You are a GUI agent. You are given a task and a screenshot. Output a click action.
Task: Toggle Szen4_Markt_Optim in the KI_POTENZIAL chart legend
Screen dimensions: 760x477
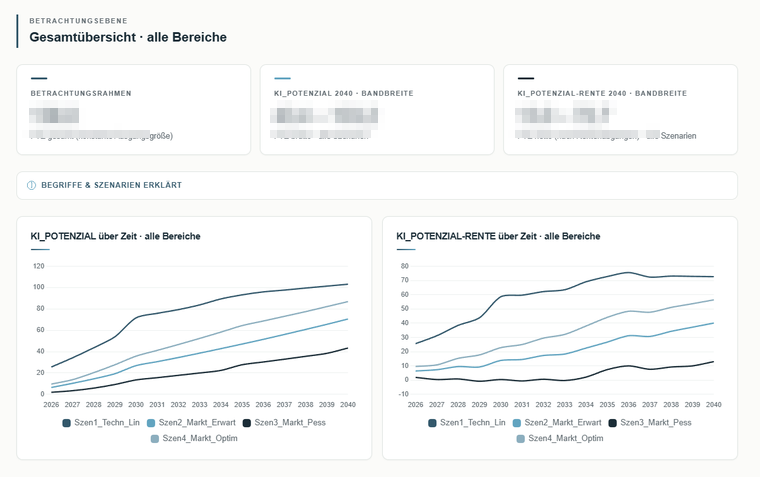(194, 438)
